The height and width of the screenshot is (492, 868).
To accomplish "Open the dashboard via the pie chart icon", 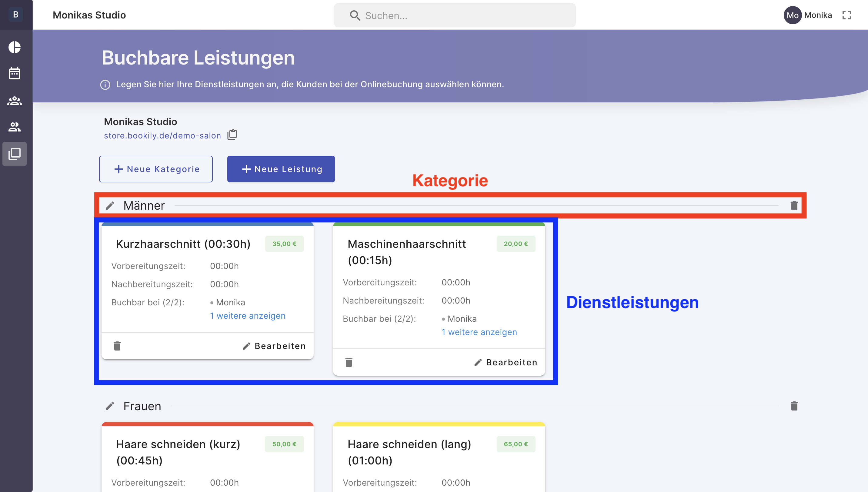I will 15,47.
